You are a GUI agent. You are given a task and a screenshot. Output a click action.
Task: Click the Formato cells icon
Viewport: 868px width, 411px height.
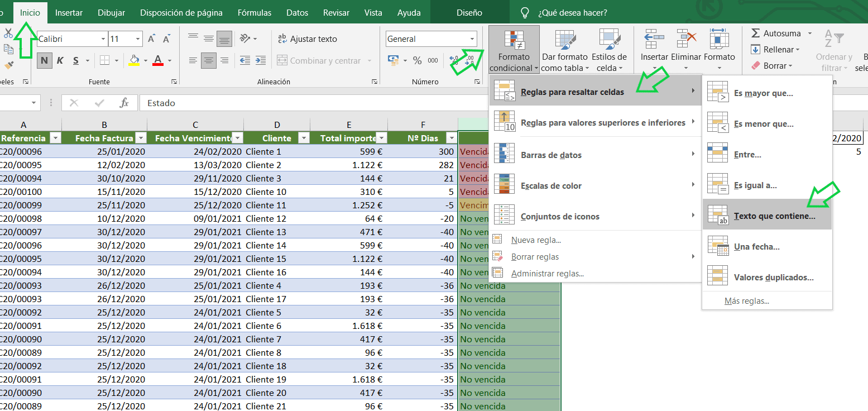(719, 39)
